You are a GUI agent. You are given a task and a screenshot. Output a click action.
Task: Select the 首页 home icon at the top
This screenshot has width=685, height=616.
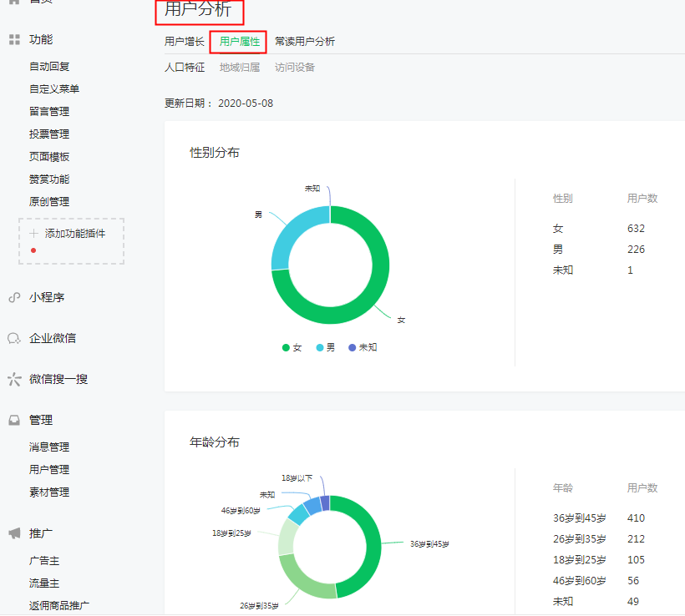[x=13, y=3]
